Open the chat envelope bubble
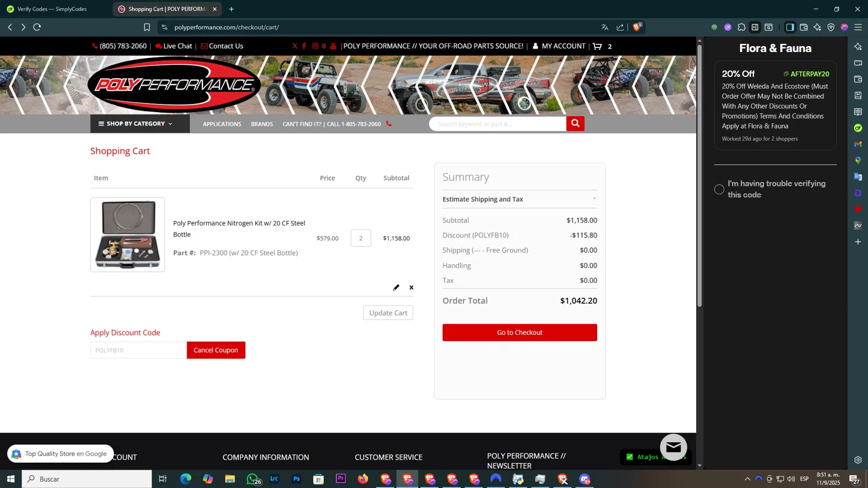The image size is (868, 488). pos(674,447)
